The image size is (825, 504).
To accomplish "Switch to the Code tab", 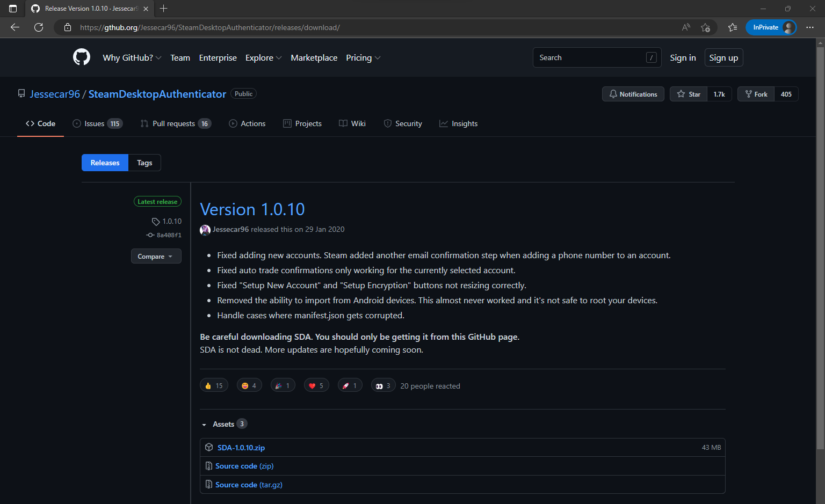I will (x=40, y=123).
